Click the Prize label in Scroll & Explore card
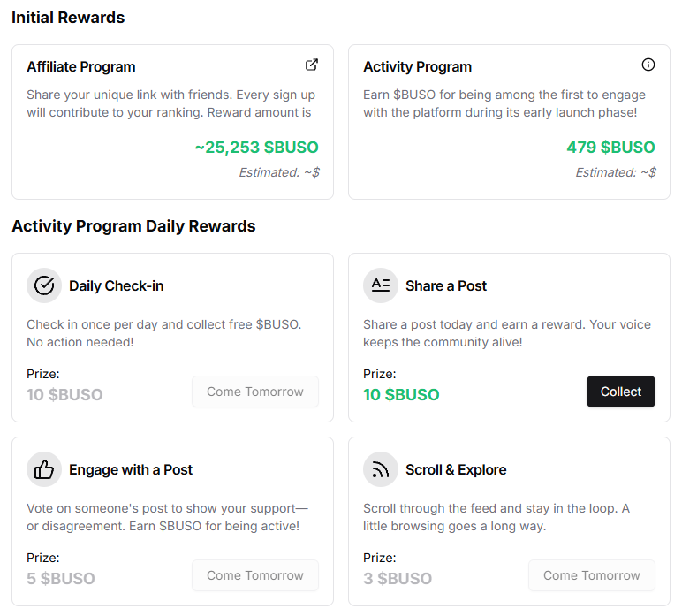Screen dimensions: 682x616 click(380, 558)
